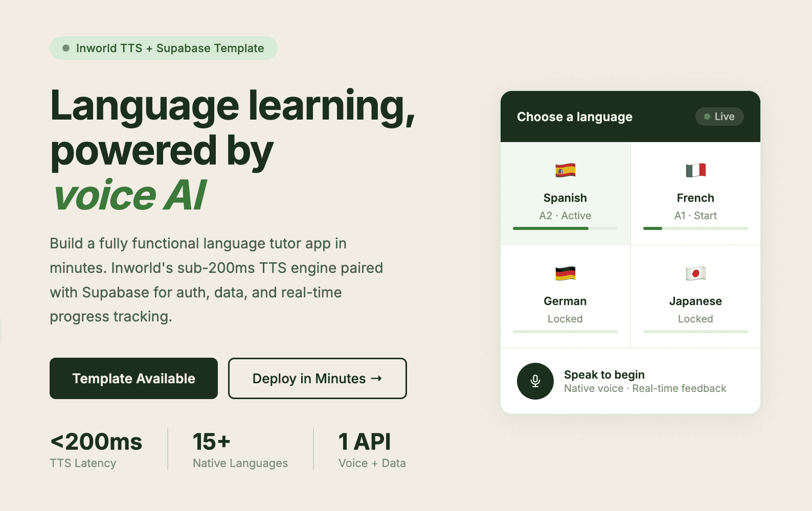Click the Spanish flag icon
The height and width of the screenshot is (511, 812).
[565, 170]
